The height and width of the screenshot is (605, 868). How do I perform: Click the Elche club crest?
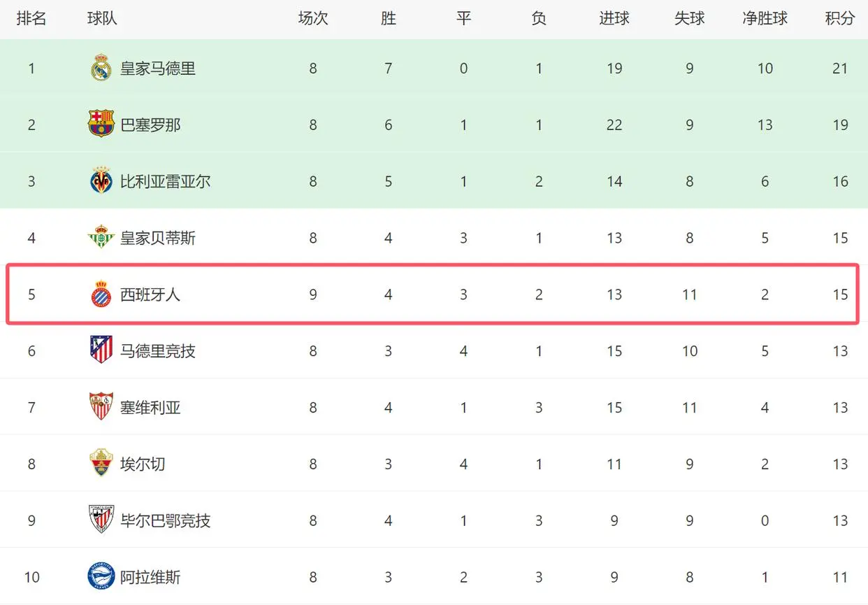coord(101,464)
